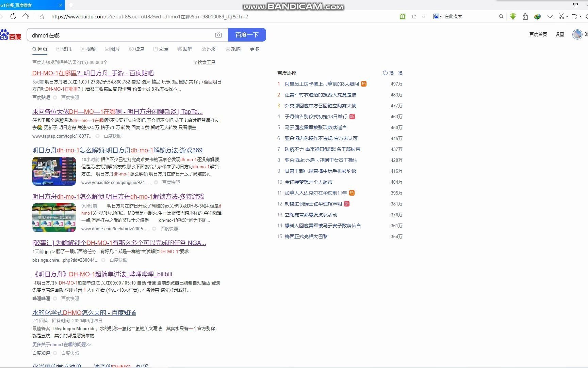The height and width of the screenshot is (368, 588).
Task: Click the Baidu logo
Action: coord(11,35)
